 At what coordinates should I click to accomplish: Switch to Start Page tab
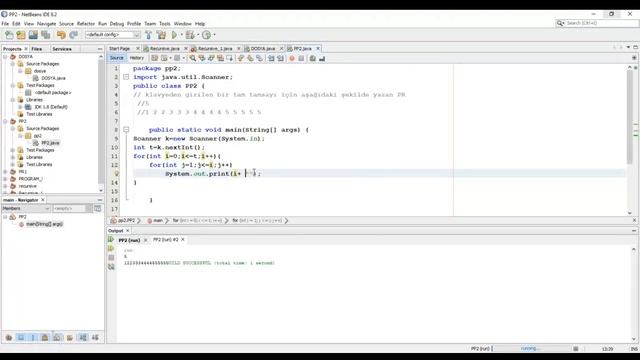[x=120, y=49]
